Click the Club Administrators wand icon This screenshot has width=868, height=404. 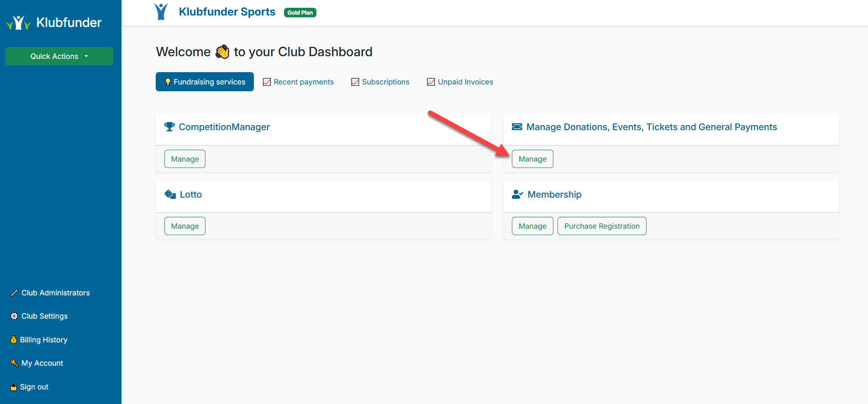[14, 293]
